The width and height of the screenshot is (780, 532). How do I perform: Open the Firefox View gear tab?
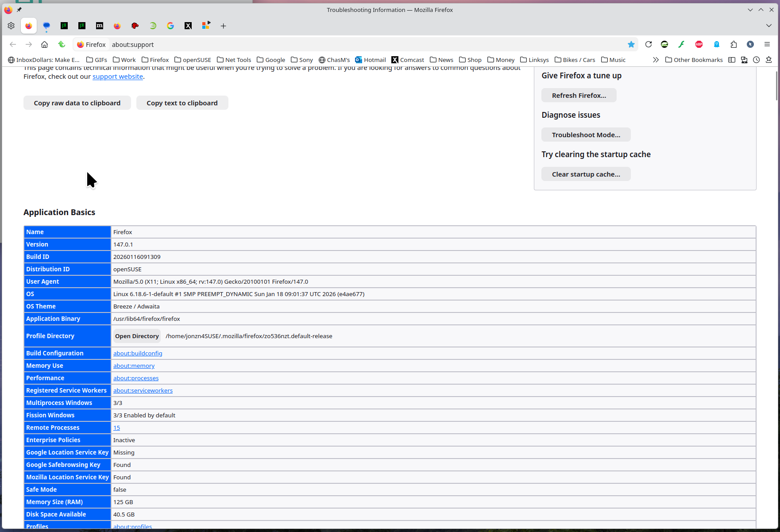tap(11, 26)
